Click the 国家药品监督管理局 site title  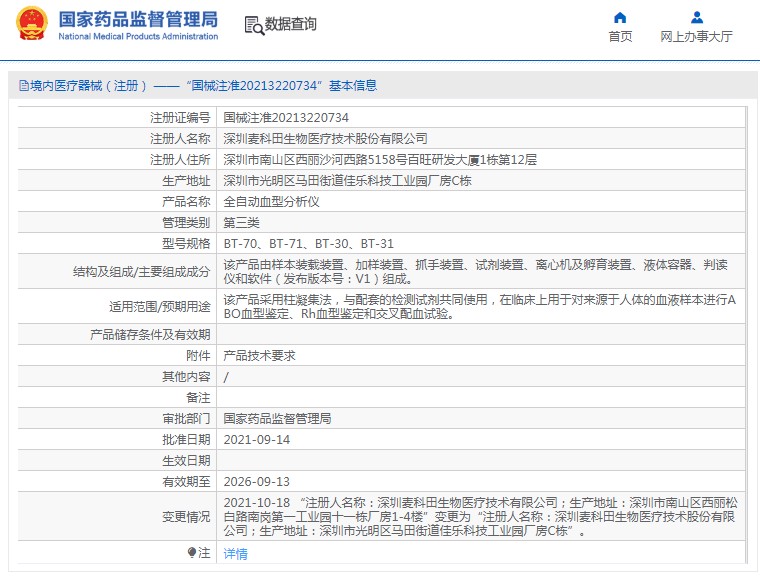(137, 18)
